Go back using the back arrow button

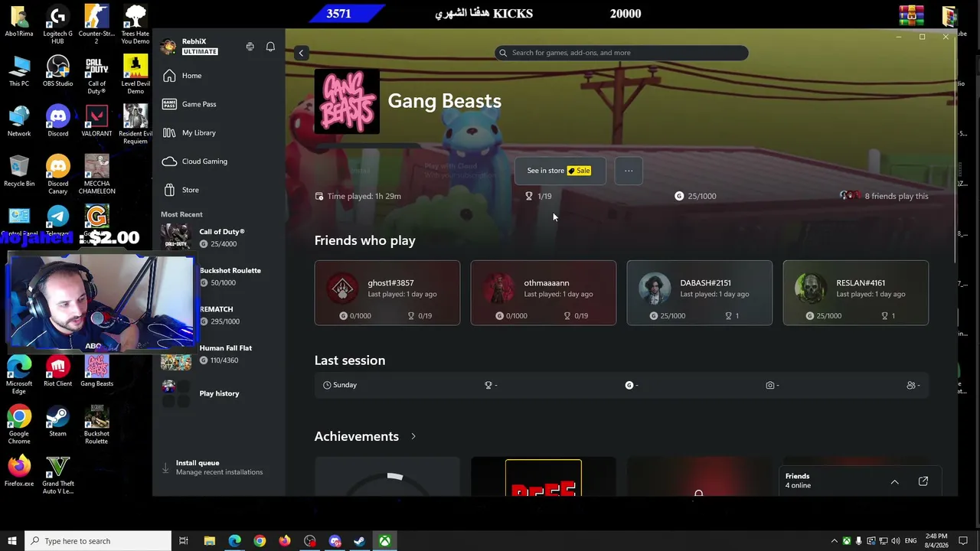[x=301, y=53]
